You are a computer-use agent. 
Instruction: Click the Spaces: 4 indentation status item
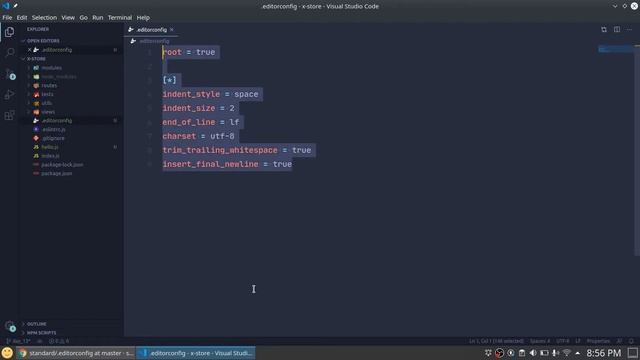[540, 341]
